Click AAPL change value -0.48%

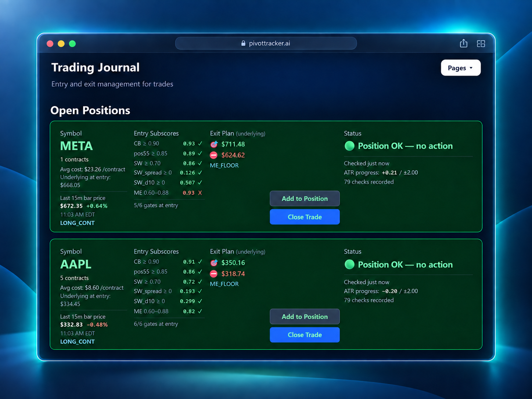point(97,325)
